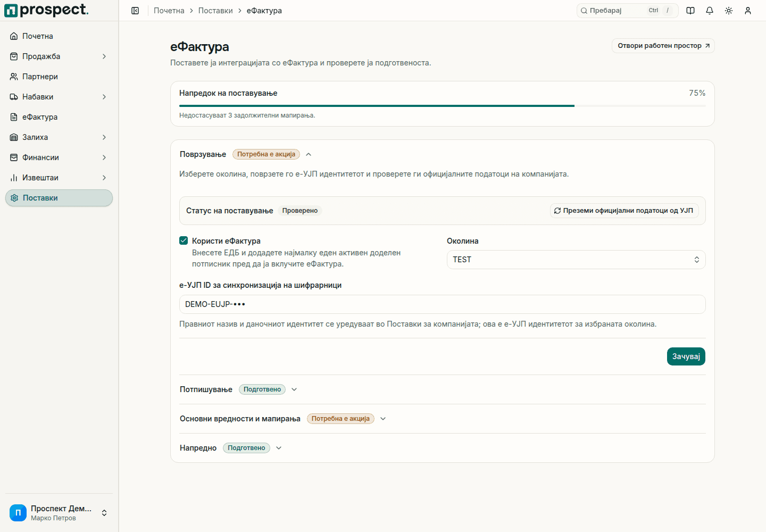Click the Поставки gear icon in sidebar

tap(14, 198)
